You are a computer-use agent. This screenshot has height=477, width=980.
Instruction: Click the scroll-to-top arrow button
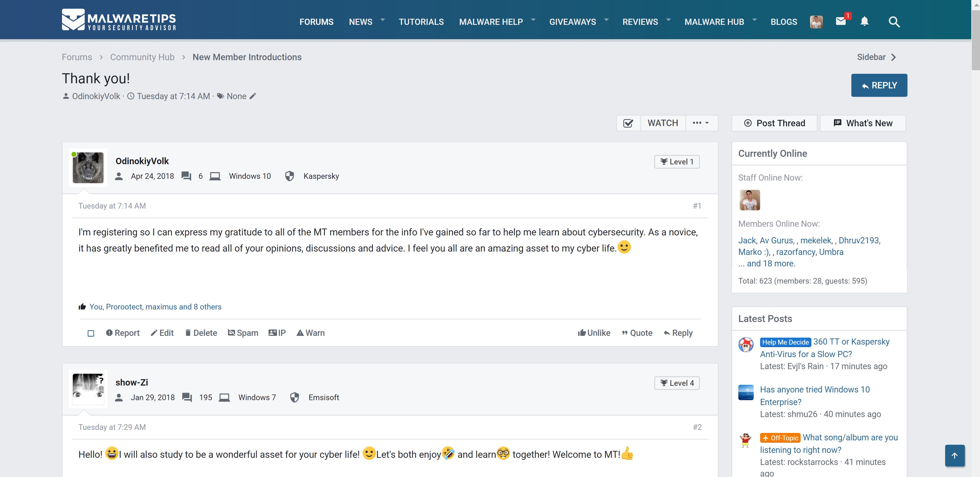point(955,455)
